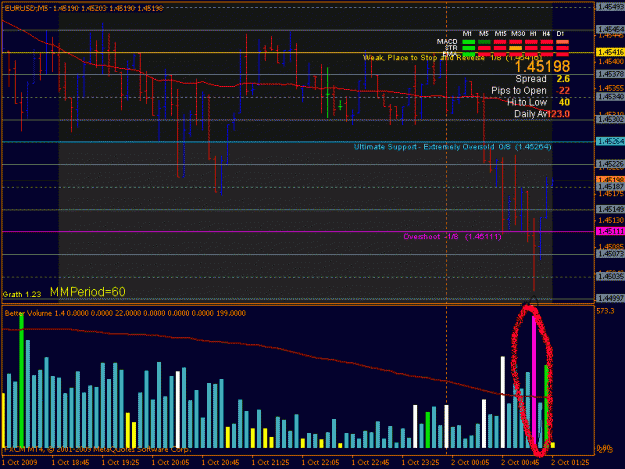Select the M15 timeframe column header
Viewport: 625px width, 469px height.
500,34
